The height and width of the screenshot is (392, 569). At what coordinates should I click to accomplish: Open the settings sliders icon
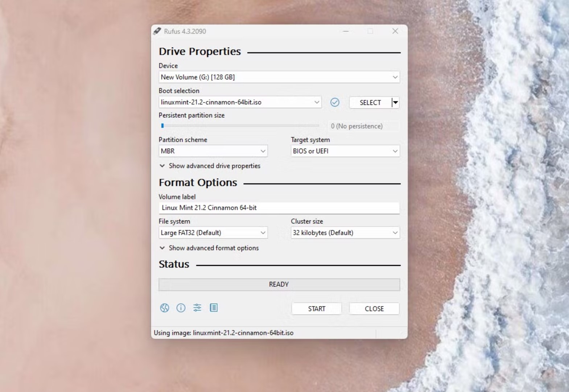click(197, 308)
